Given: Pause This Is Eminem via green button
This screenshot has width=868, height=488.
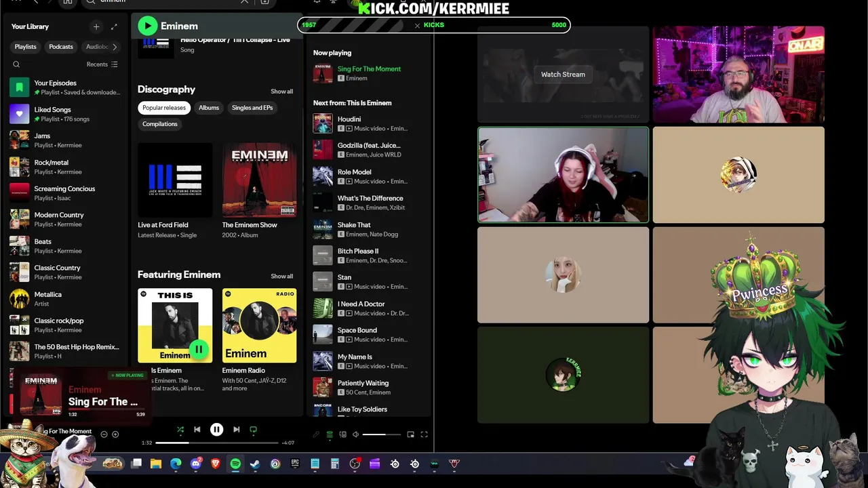Looking at the screenshot, I should (x=199, y=350).
